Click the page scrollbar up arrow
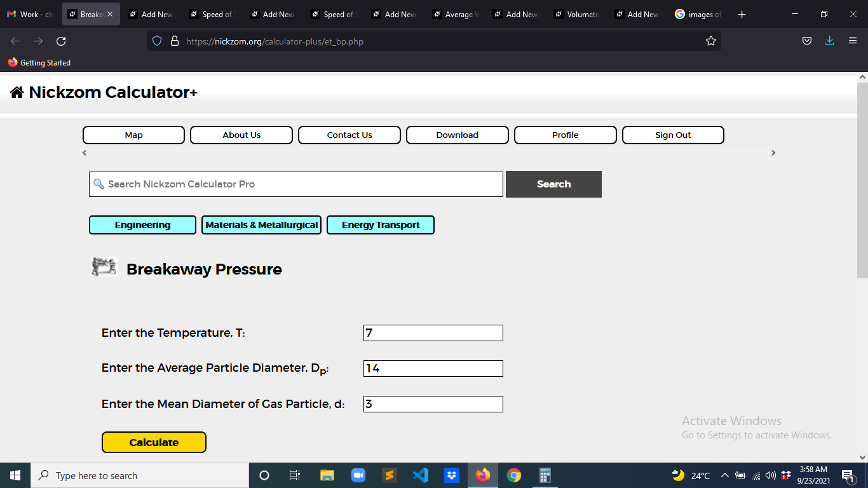Viewport: 868px width, 488px height. click(862, 77)
